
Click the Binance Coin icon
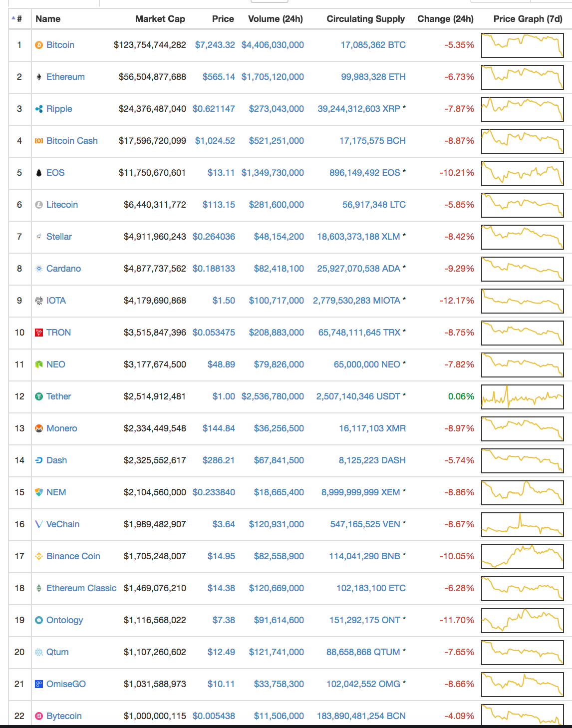(39, 556)
